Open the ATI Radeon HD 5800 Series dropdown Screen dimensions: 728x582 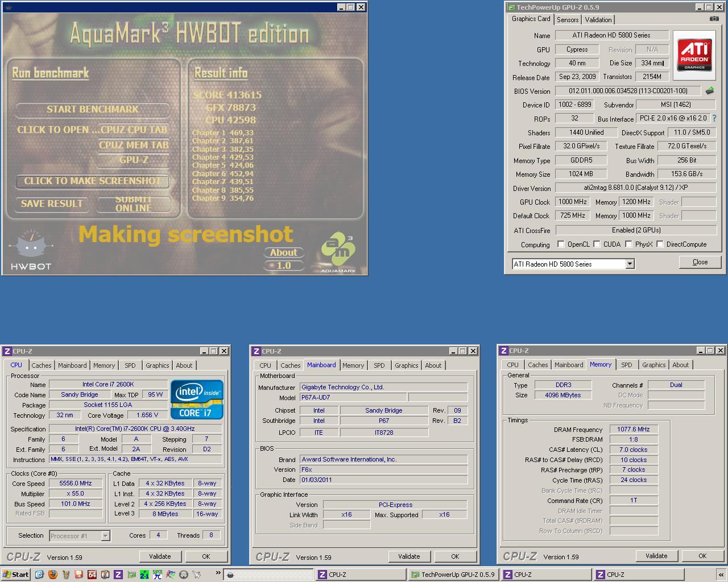click(630, 264)
